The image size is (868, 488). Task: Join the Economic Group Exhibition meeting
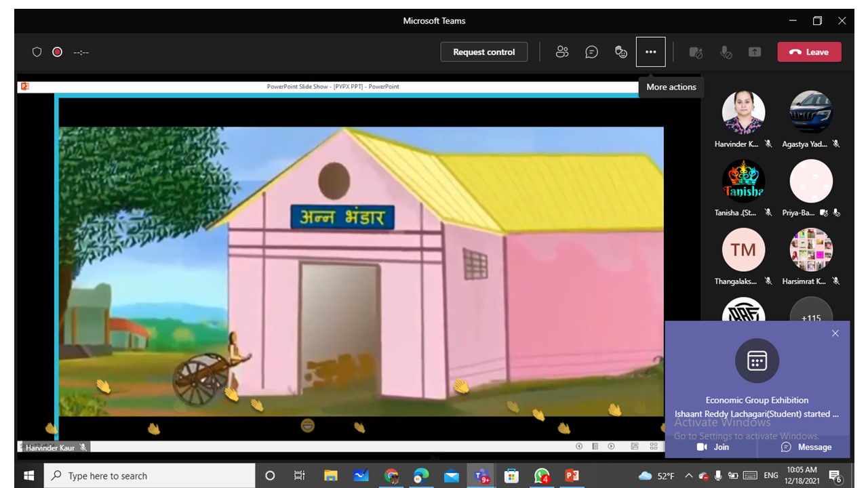pyautogui.click(x=713, y=447)
